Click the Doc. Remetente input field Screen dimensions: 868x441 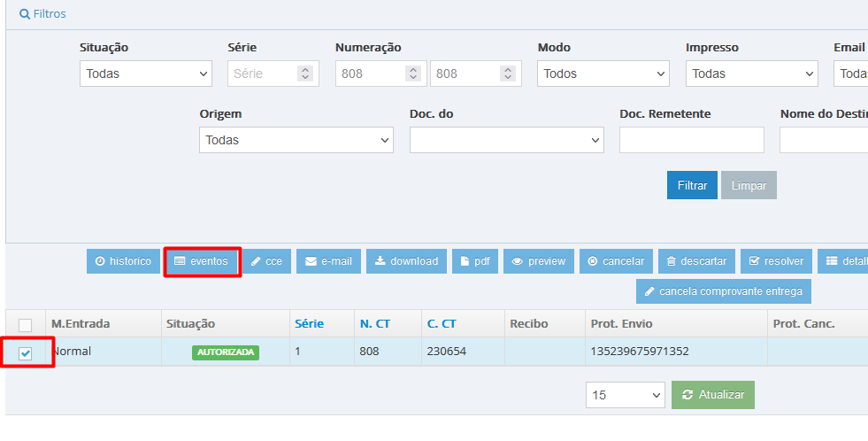tap(691, 140)
